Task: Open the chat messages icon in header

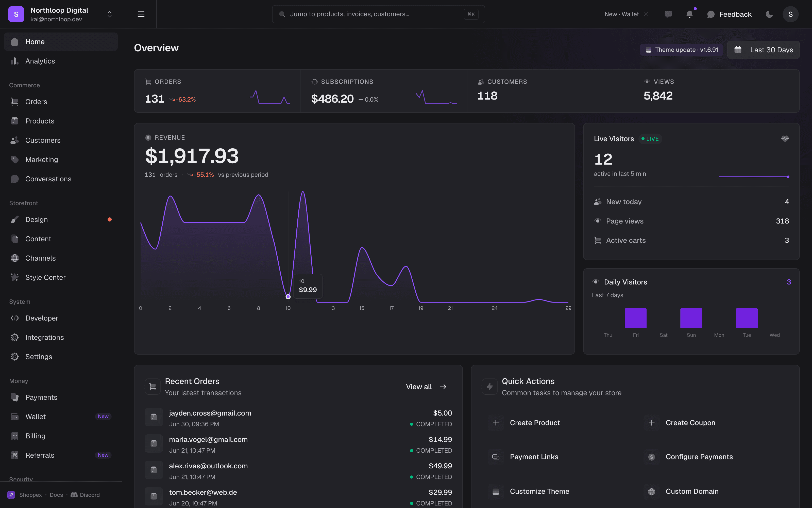Action: 668,14
